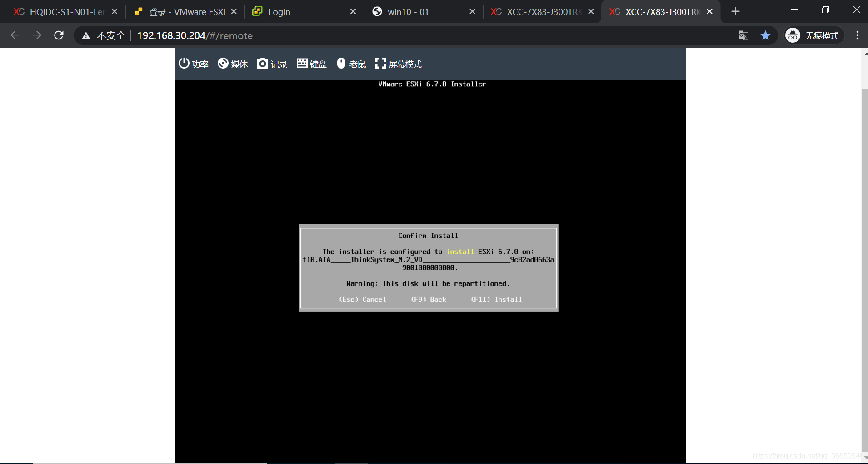Close the win10 - 01 tab
Image resolution: width=868 pixels, height=464 pixels.
472,12
